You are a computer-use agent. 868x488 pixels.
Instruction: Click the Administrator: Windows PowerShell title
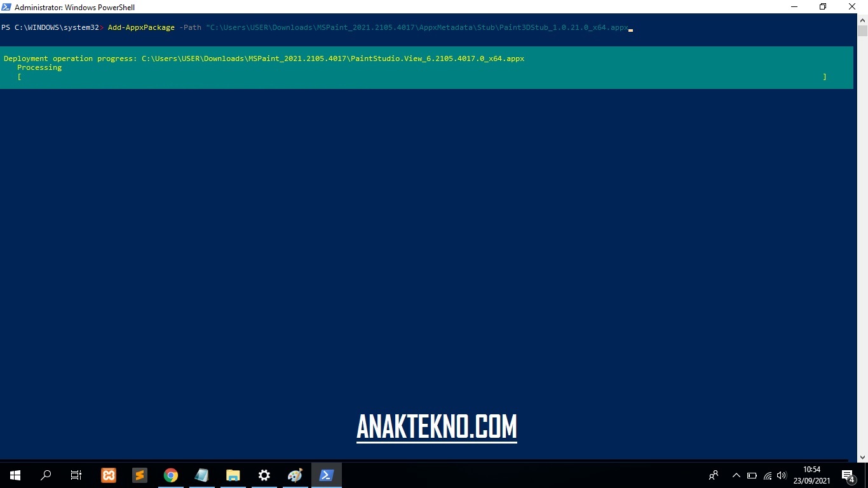(74, 7)
